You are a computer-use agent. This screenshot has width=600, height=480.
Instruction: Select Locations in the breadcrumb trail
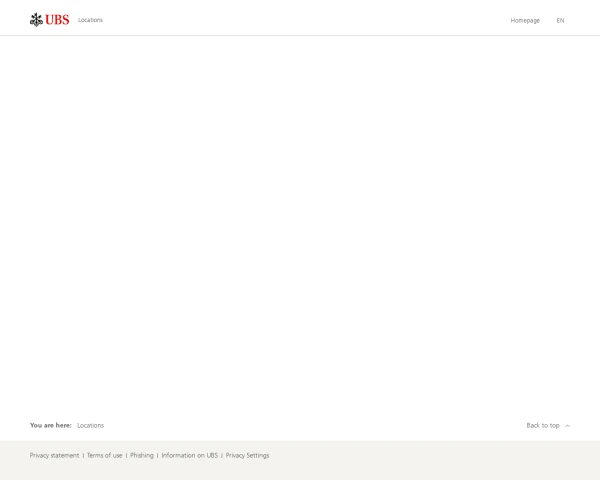pos(90,425)
